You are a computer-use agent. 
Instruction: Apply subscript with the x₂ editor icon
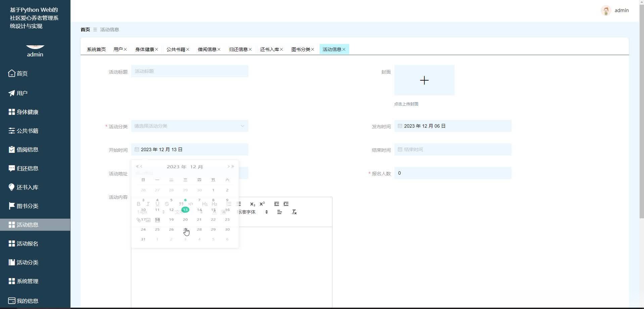(x=253, y=204)
